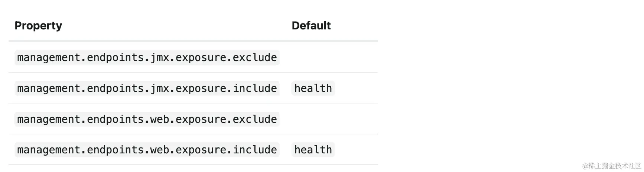Select the management.endpoints.web.exposure.exclude property
Viewport: 644px width, 172px height.
147,120
